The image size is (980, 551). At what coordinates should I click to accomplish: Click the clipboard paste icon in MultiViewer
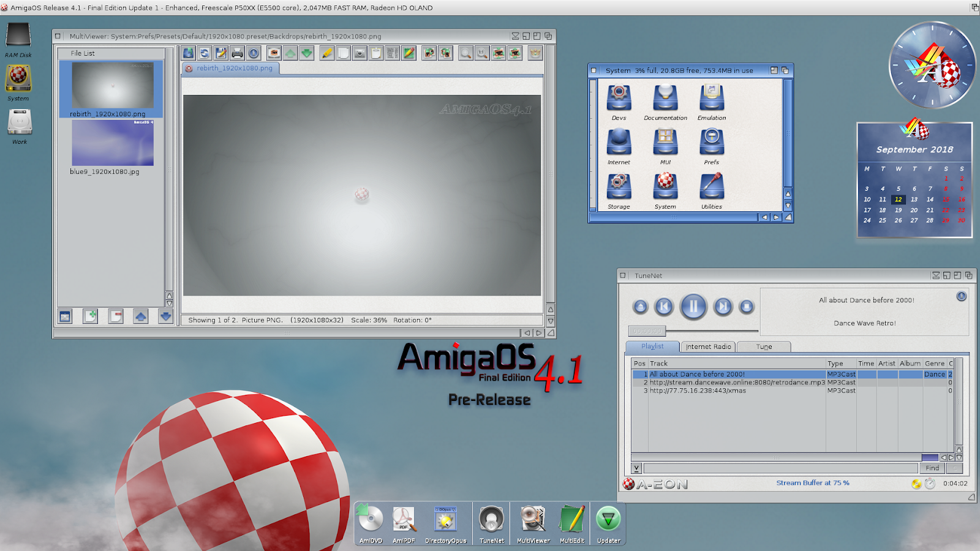(376, 53)
